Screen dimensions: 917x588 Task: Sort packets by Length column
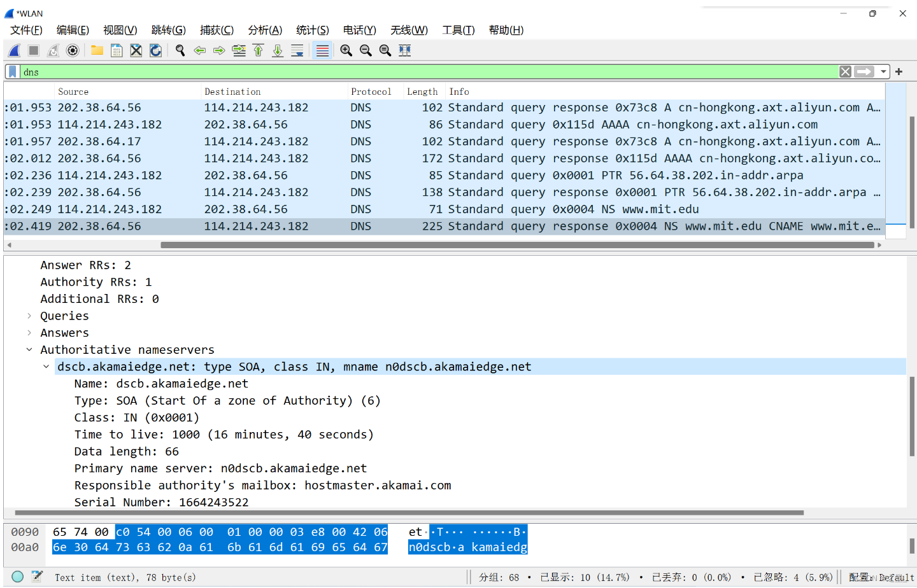(424, 92)
